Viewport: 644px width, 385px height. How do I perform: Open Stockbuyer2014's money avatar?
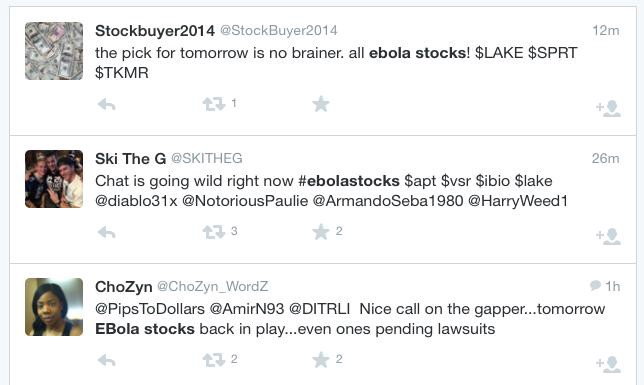pyautogui.click(x=54, y=51)
